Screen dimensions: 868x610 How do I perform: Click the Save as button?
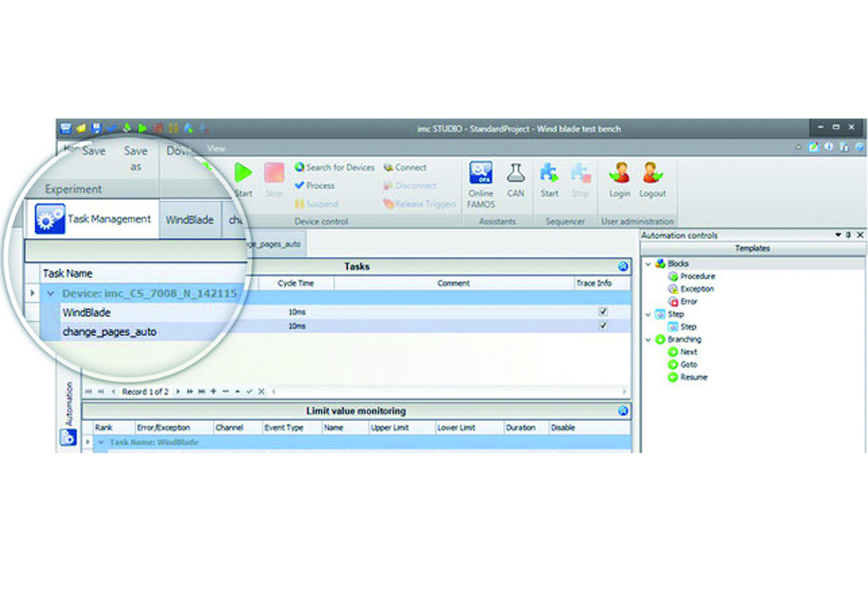[x=136, y=159]
